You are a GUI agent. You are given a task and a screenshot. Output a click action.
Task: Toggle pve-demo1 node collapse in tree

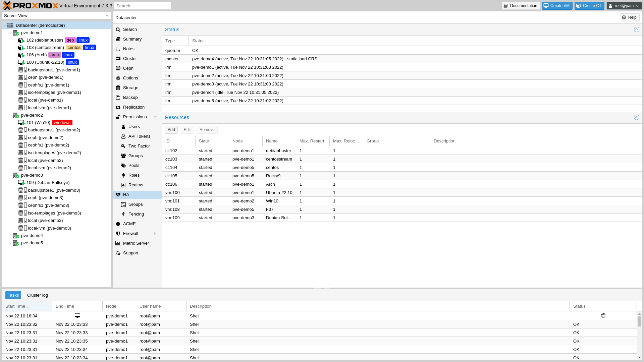(10, 32)
